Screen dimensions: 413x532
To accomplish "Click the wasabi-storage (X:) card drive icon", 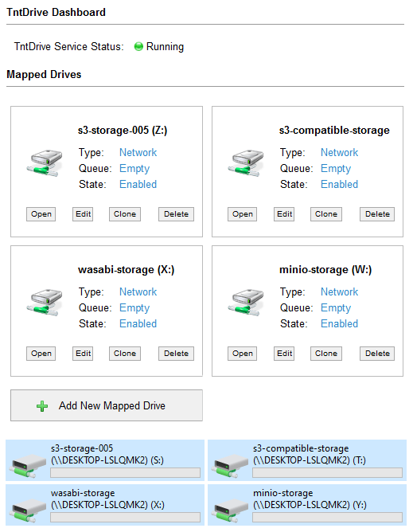I will (45, 303).
